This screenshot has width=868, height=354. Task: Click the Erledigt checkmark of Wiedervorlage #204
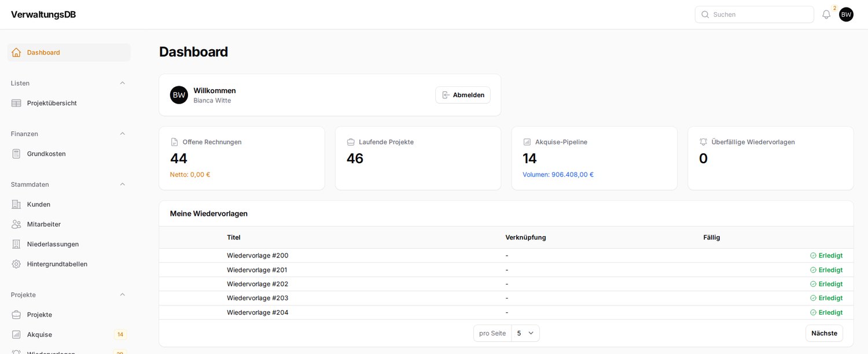(x=813, y=312)
